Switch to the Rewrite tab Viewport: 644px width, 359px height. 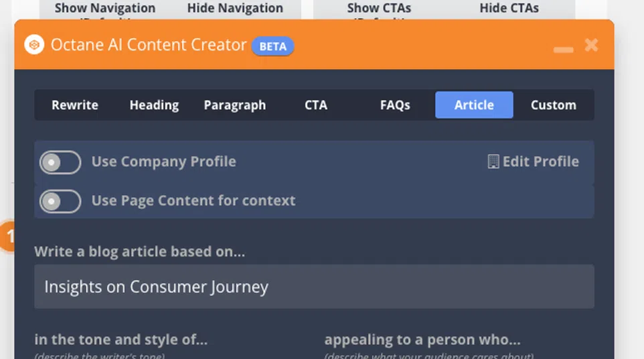(75, 105)
